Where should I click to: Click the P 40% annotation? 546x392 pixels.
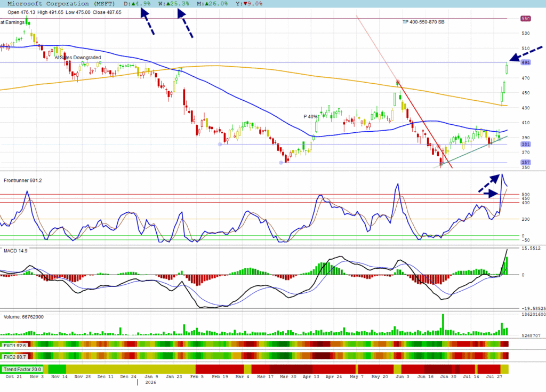click(x=310, y=117)
